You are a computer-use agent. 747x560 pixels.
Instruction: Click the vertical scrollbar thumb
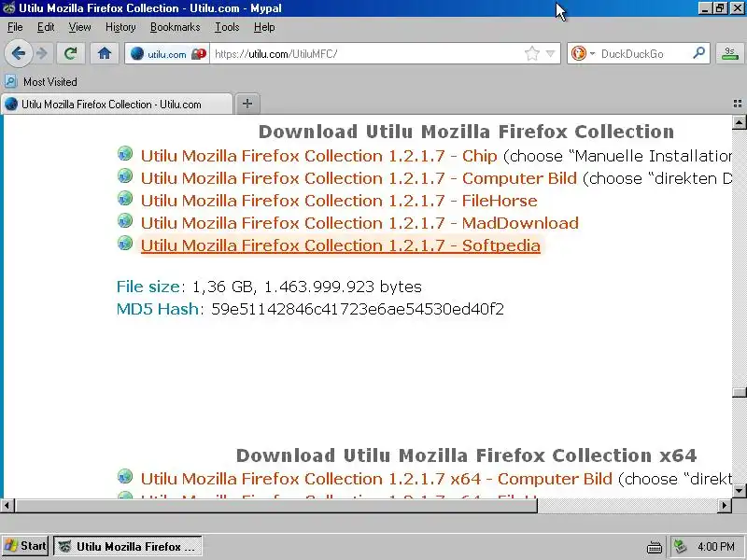point(739,392)
